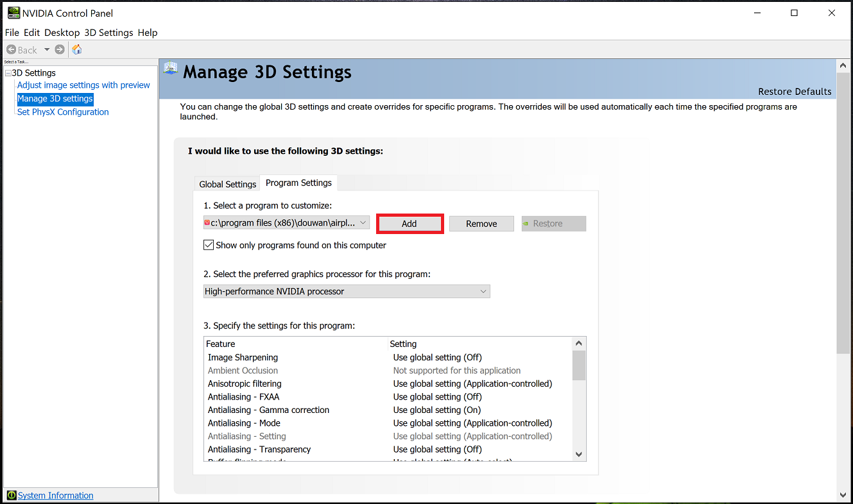This screenshot has height=504, width=853.
Task: Click the Add program button
Action: point(409,224)
